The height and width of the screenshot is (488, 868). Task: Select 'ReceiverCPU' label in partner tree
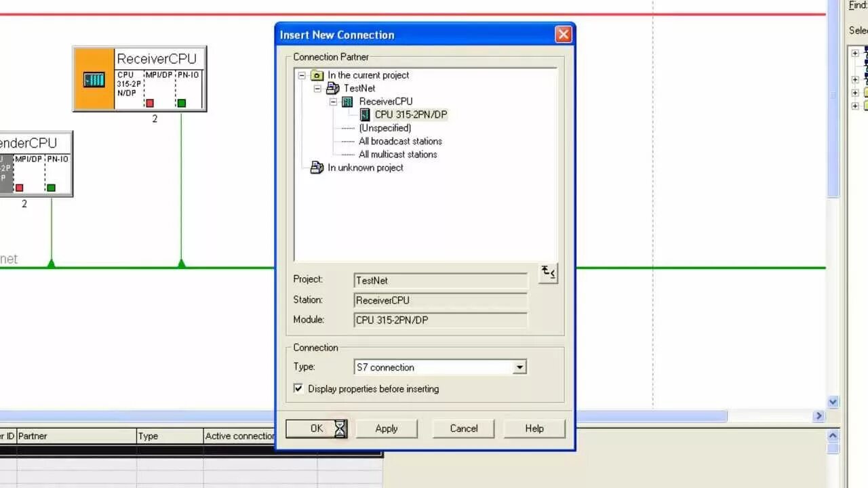pos(386,102)
